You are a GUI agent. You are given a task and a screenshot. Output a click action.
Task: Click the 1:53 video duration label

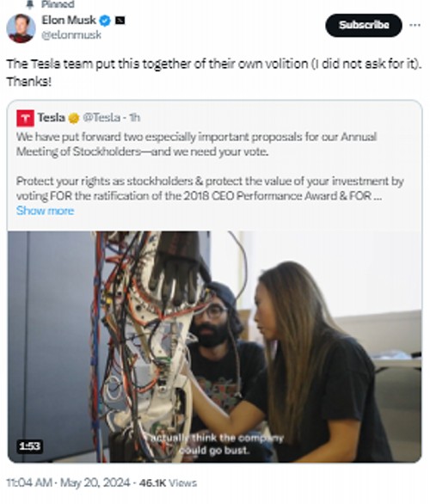pyautogui.click(x=29, y=446)
